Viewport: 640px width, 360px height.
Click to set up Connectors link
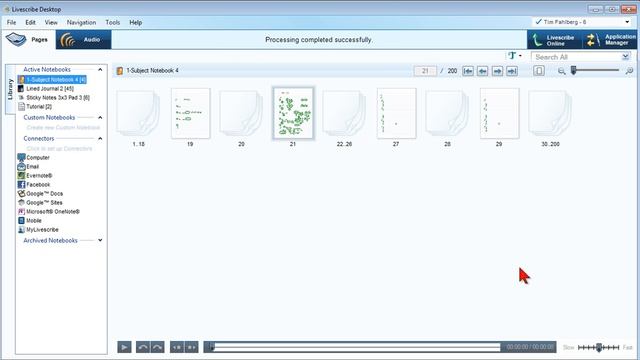(x=60, y=149)
